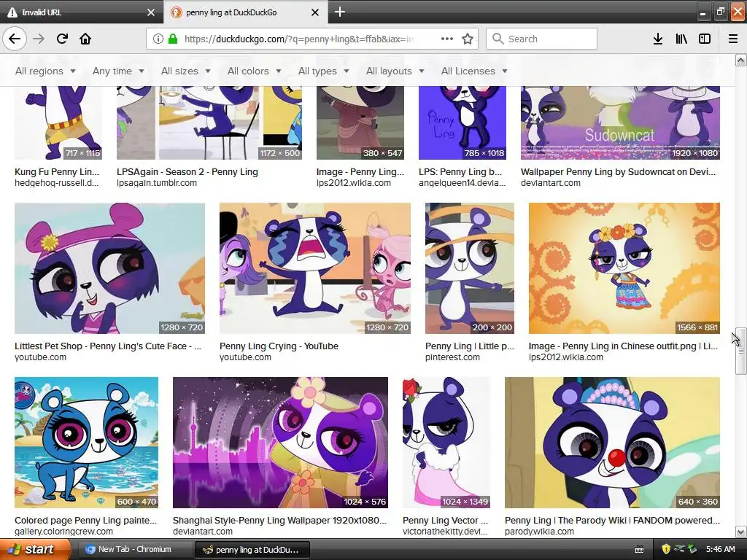Viewport: 747px width, 560px height.
Task: Click 'Penny Ling Crying - YouTube' title
Action: [x=279, y=346]
